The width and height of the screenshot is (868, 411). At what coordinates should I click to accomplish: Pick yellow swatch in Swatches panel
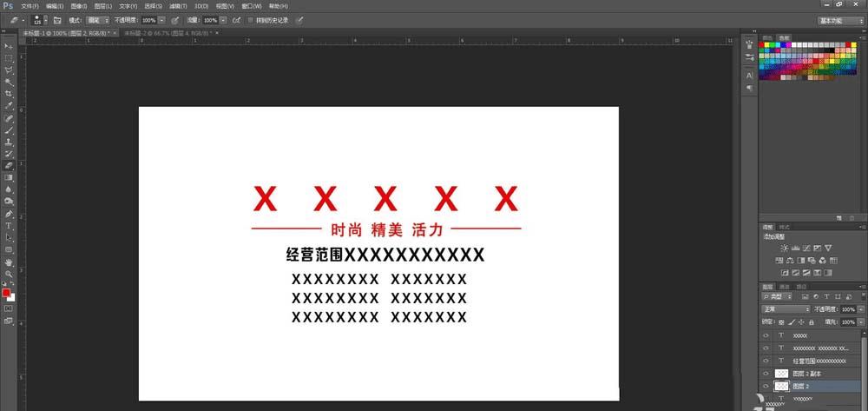click(768, 45)
